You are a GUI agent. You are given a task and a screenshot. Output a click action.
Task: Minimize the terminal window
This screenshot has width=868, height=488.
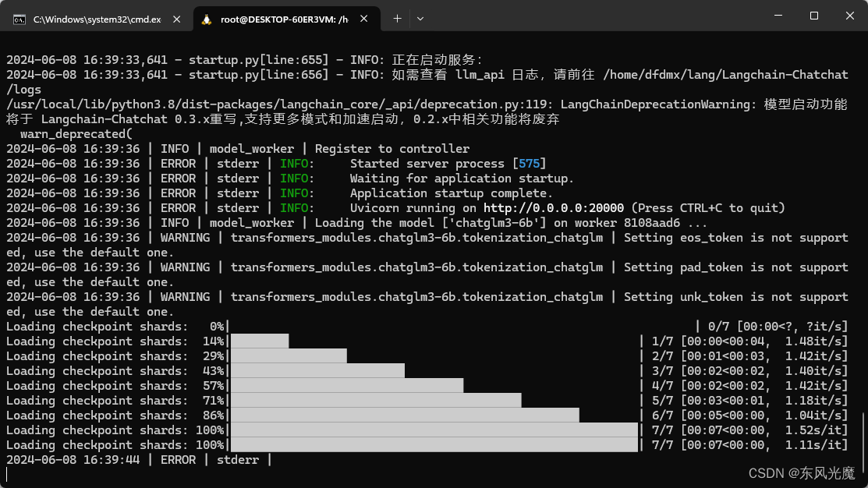[778, 16]
